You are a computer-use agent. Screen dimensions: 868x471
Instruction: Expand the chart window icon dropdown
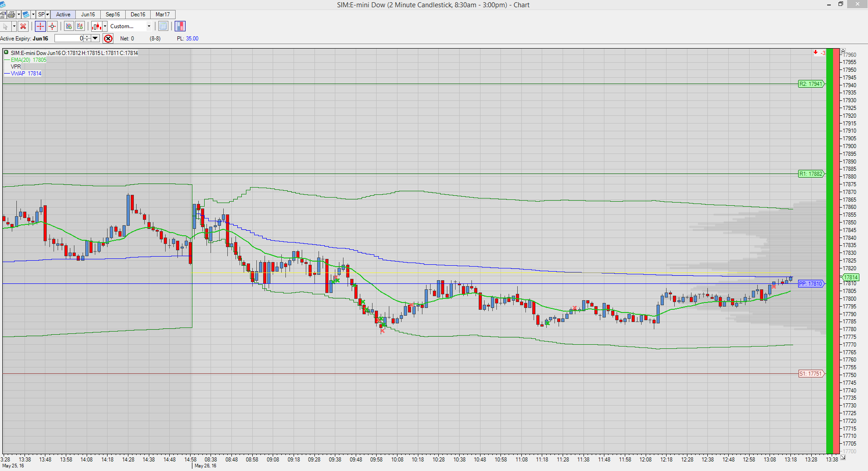pyautogui.click(x=33, y=15)
